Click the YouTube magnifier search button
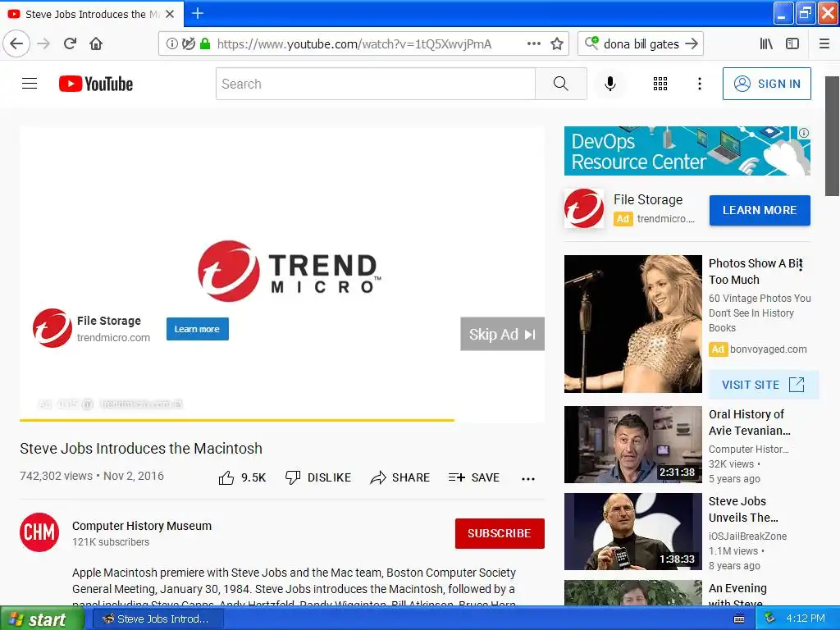This screenshot has width=840, height=630. [561, 84]
